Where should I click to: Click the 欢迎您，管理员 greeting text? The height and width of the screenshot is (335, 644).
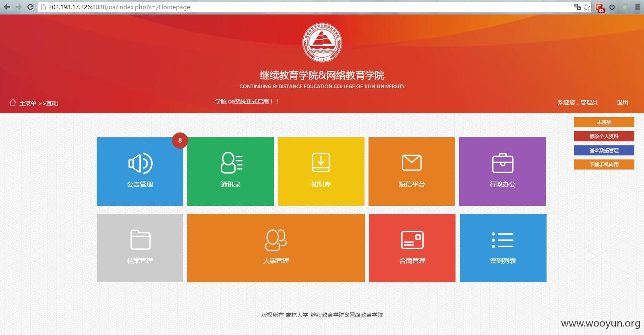click(578, 102)
